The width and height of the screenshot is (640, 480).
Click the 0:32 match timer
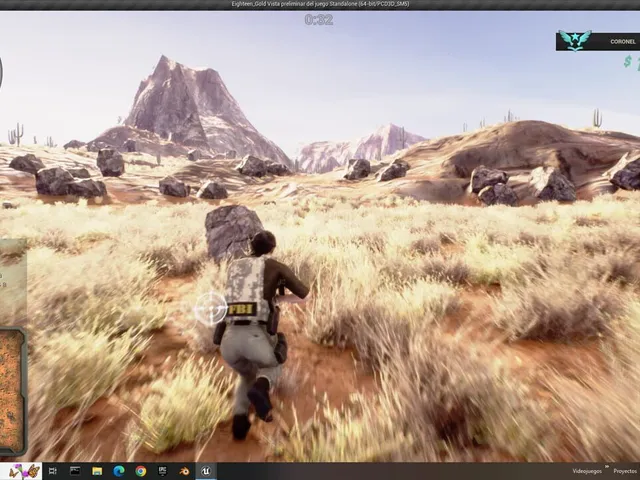pyautogui.click(x=319, y=20)
